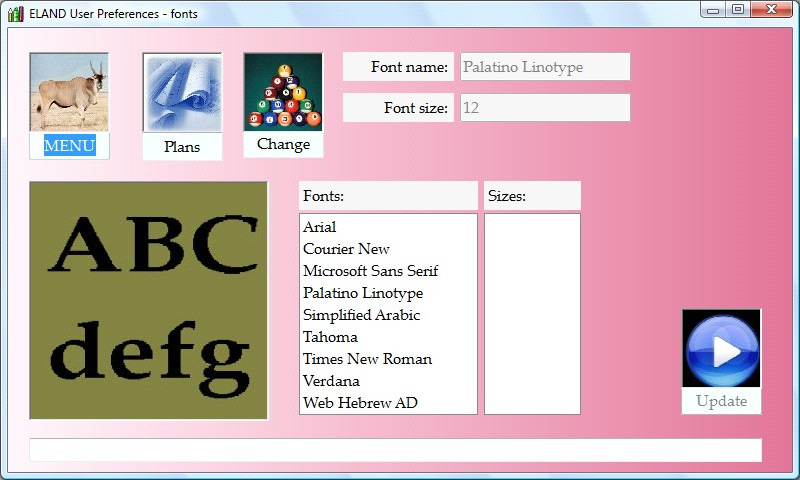Viewport: 800px width, 480px height.
Task: Click the Plans text label
Action: pyautogui.click(x=182, y=147)
